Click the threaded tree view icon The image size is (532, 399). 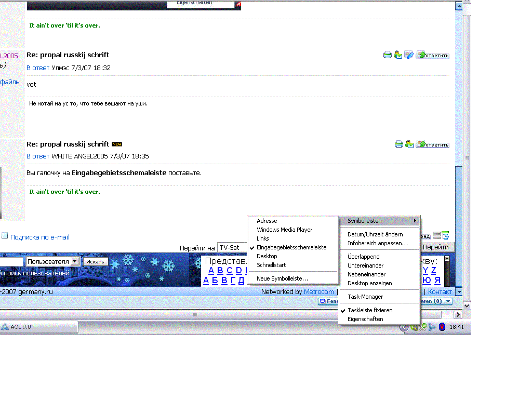click(x=445, y=236)
